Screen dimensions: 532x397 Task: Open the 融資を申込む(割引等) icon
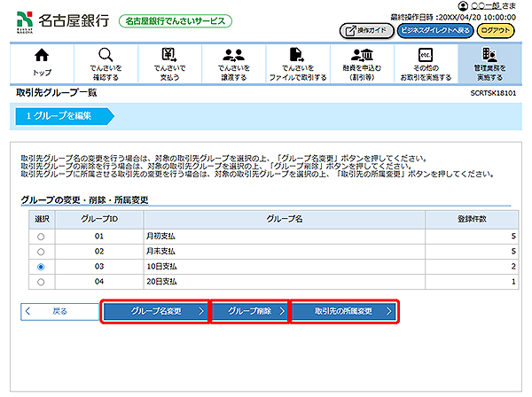[361, 57]
